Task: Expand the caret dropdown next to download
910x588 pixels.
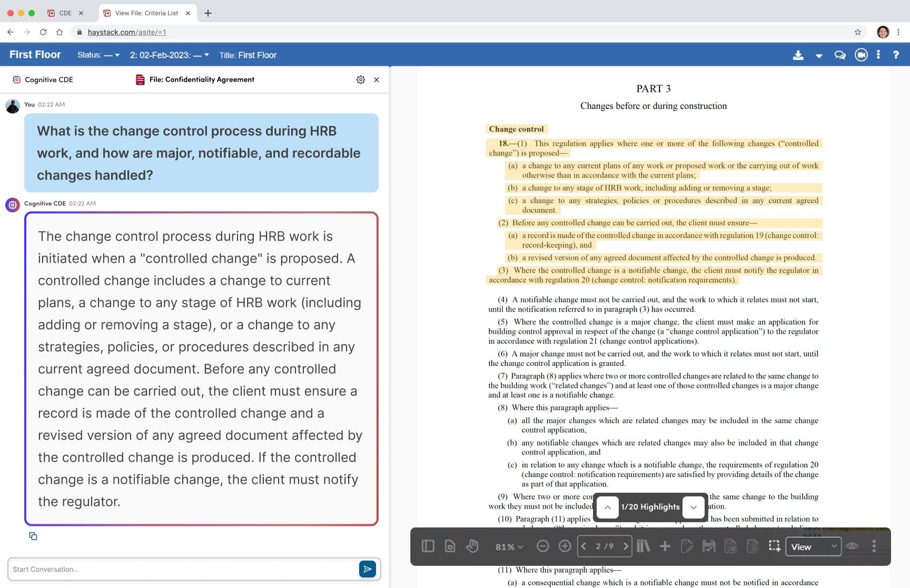Action: 819,55
